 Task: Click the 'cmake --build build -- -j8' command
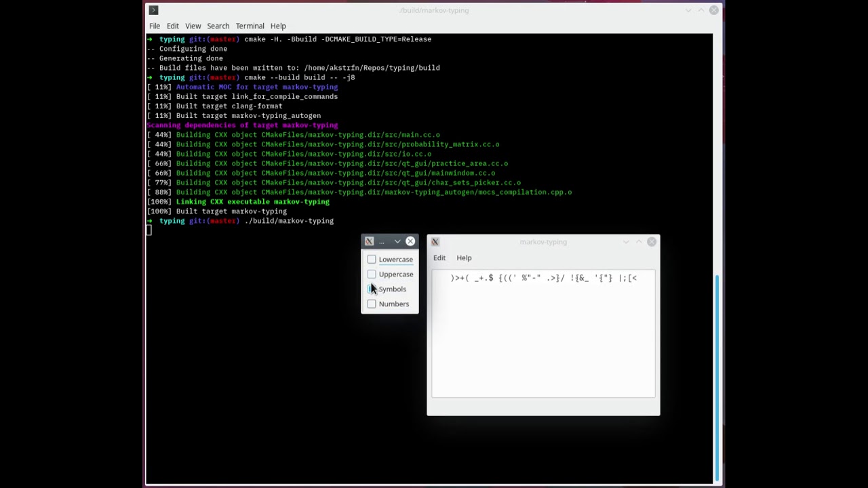click(300, 77)
